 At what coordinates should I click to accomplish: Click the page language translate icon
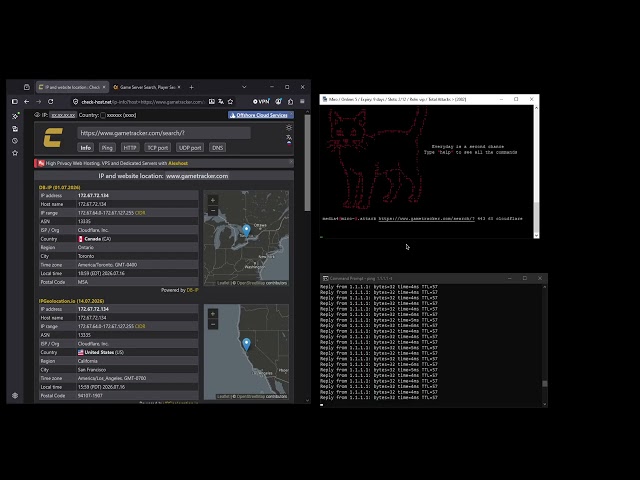tap(289, 140)
